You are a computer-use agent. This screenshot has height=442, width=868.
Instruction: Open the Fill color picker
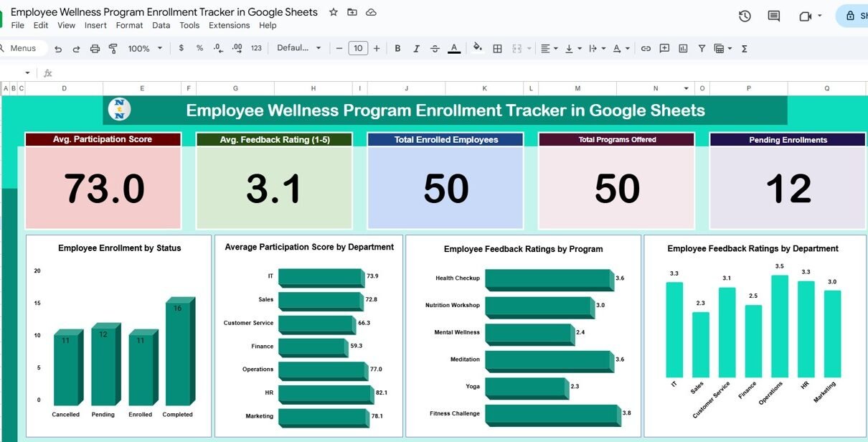(478, 48)
